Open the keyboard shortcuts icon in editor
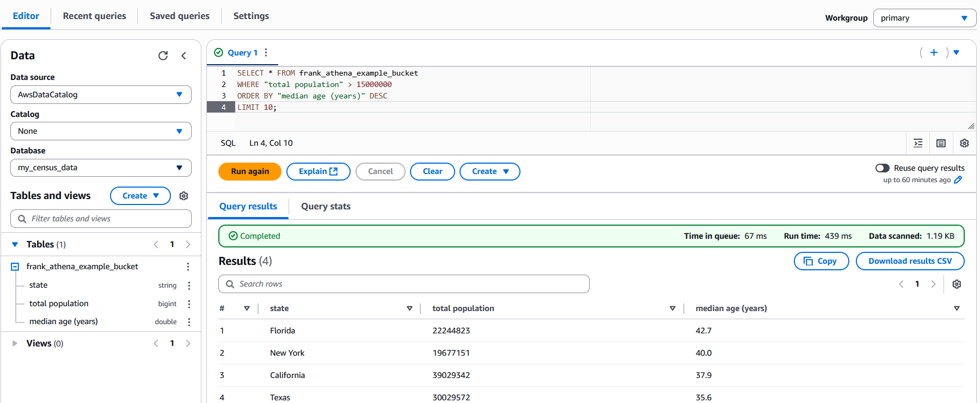 (x=941, y=143)
